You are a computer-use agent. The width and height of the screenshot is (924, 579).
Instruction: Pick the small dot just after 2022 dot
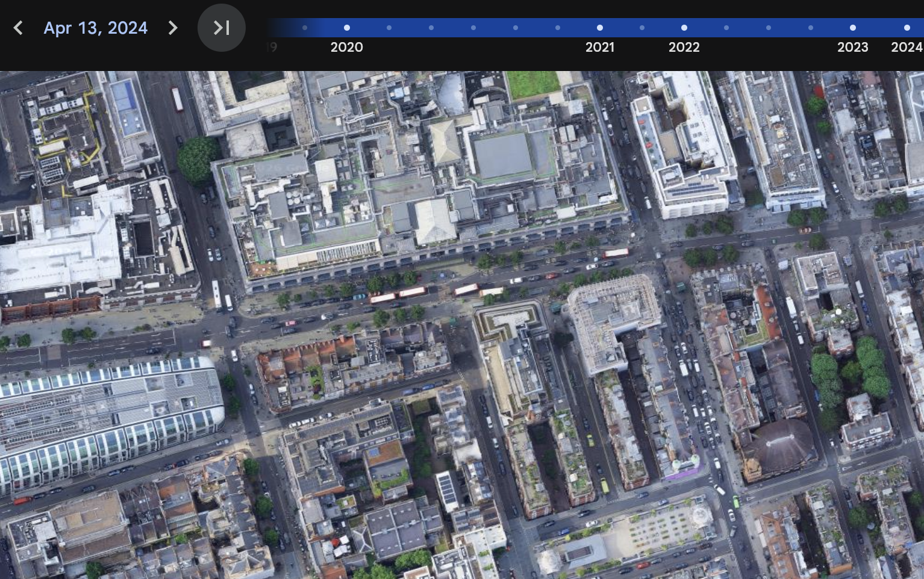coord(726,28)
